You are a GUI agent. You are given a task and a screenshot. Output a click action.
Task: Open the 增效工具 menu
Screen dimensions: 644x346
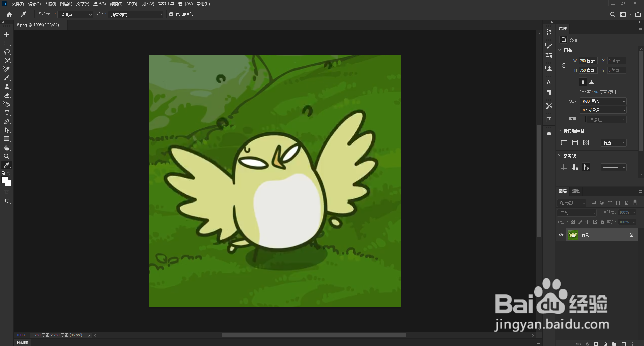tap(166, 4)
